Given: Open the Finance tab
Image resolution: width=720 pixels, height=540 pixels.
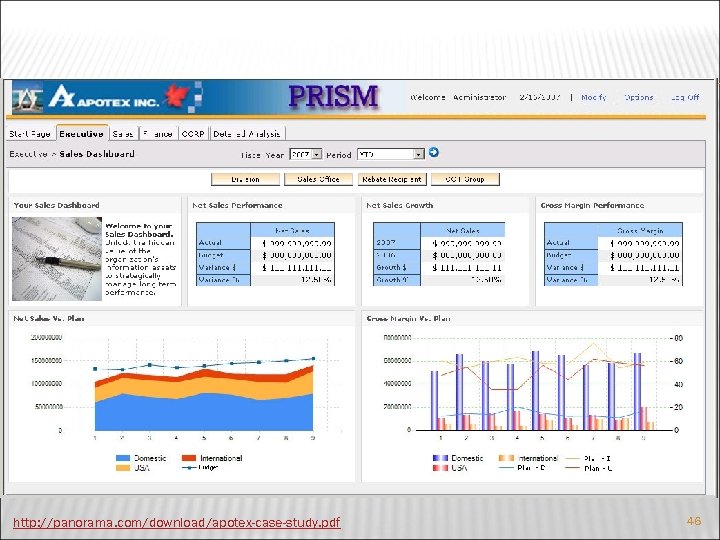Looking at the screenshot, I should pos(158,134).
